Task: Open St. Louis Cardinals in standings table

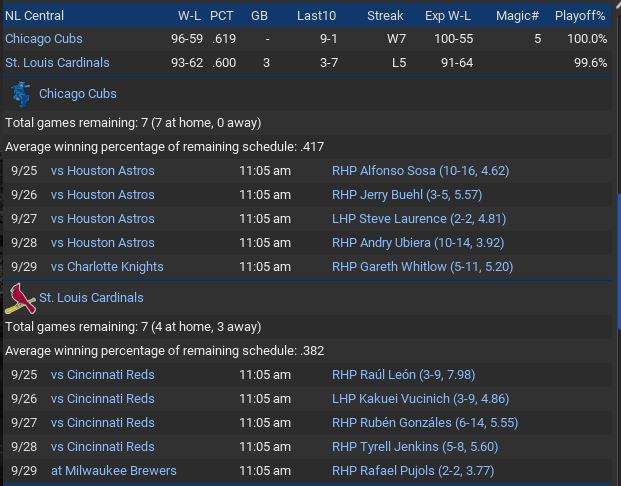Action: pos(57,63)
